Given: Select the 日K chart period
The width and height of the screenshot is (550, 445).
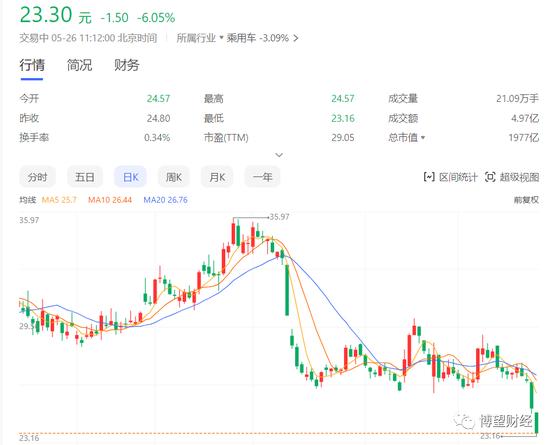Looking at the screenshot, I should coord(130,177).
